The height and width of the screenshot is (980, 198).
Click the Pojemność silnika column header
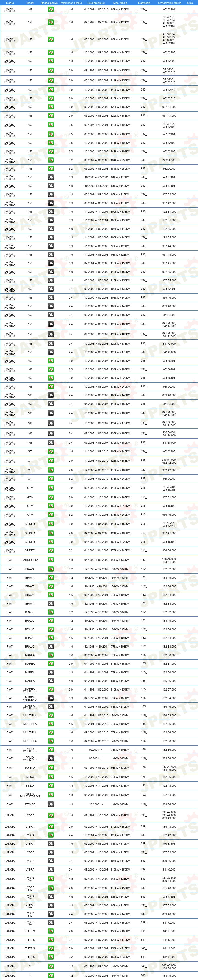click(x=71, y=3)
